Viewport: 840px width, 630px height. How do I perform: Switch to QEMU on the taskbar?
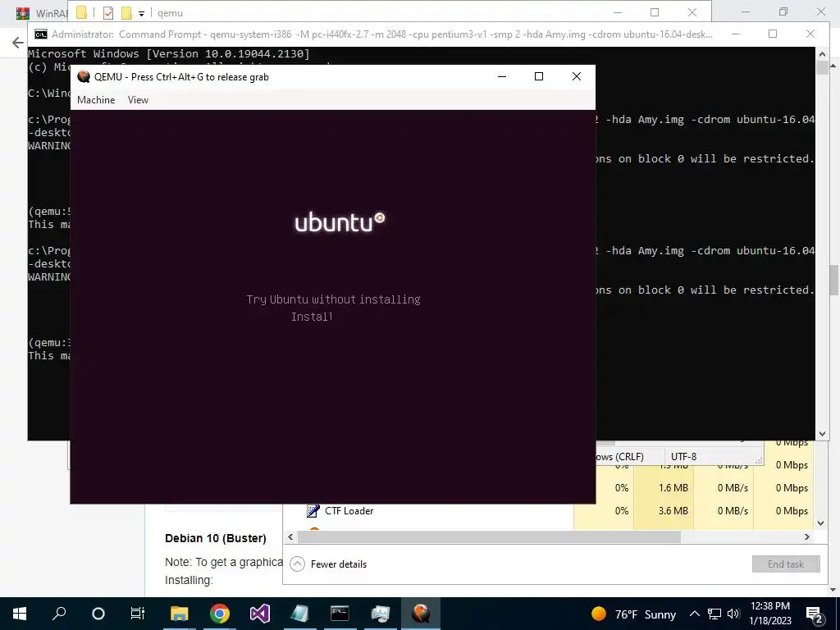(421, 614)
